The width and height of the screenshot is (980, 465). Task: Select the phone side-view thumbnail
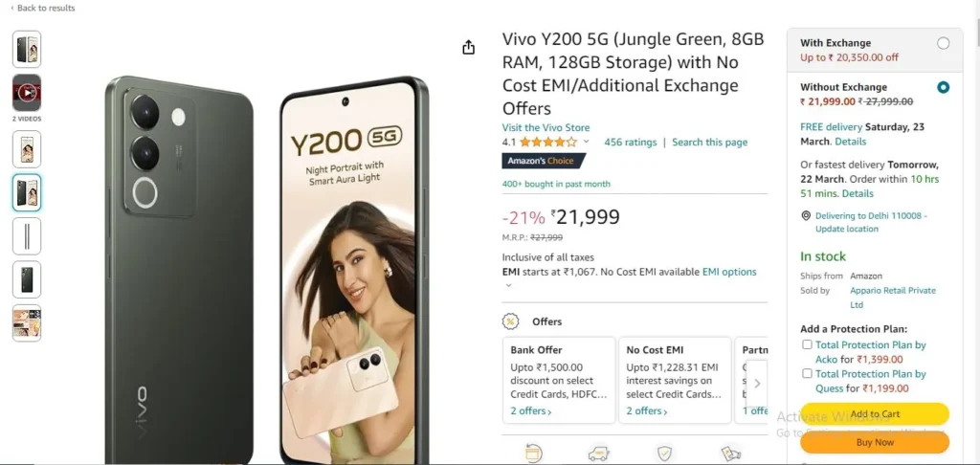pos(27,236)
